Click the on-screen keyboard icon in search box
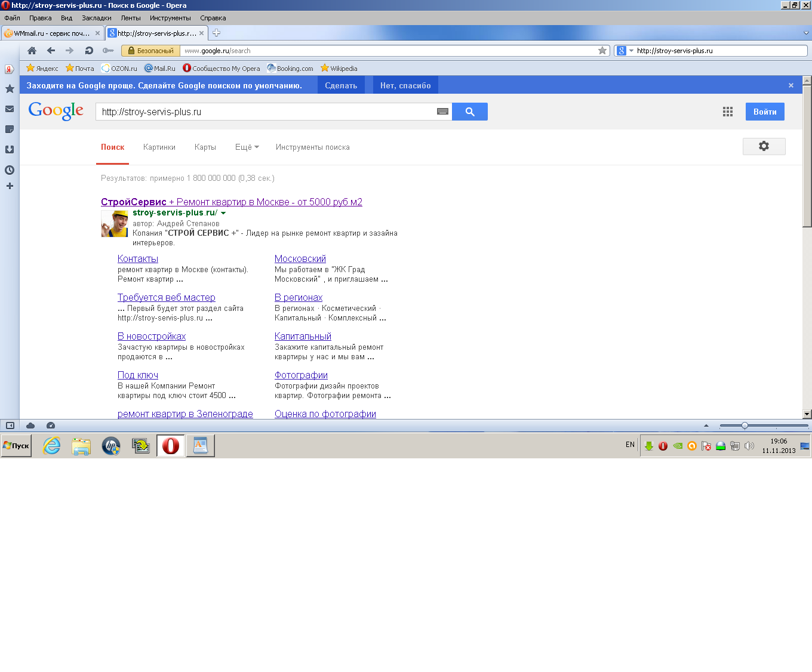 pos(442,112)
